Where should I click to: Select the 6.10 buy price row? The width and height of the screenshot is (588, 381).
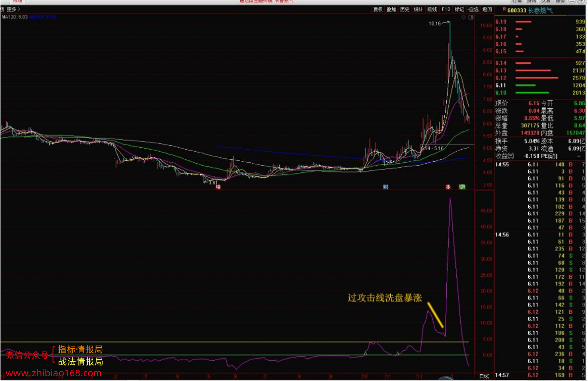coord(540,93)
